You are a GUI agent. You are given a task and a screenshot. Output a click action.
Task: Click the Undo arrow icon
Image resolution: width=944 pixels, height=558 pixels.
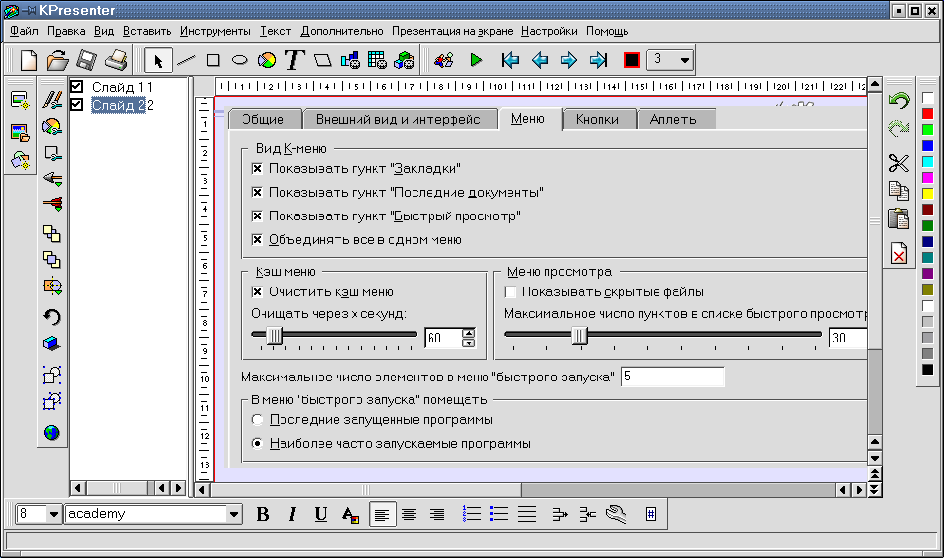pyautogui.click(x=898, y=101)
